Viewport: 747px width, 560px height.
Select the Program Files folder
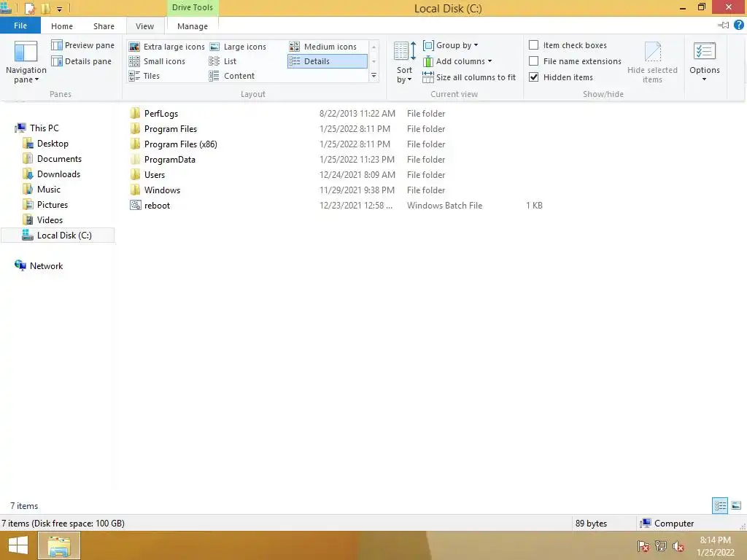pyautogui.click(x=171, y=128)
